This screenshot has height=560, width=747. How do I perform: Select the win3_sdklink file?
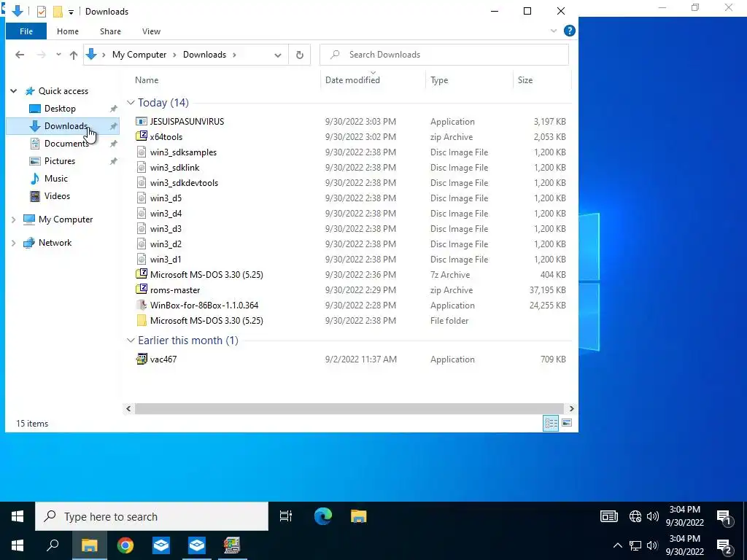point(174,168)
